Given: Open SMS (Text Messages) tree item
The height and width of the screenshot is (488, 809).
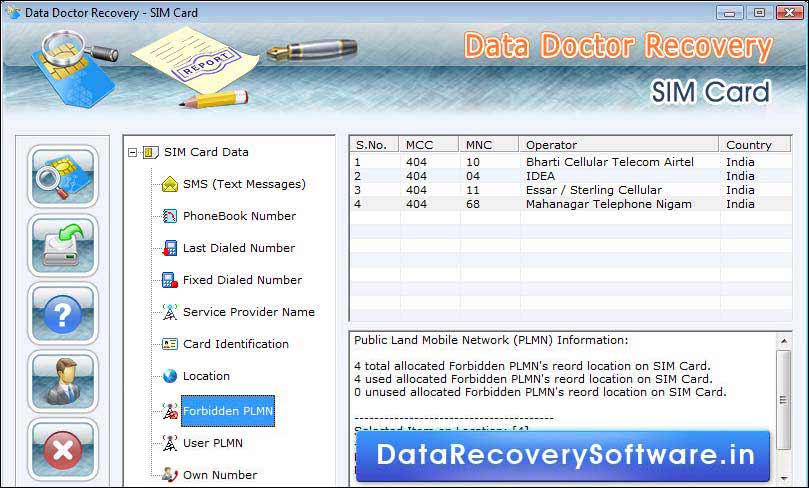Looking at the screenshot, I should [244, 184].
